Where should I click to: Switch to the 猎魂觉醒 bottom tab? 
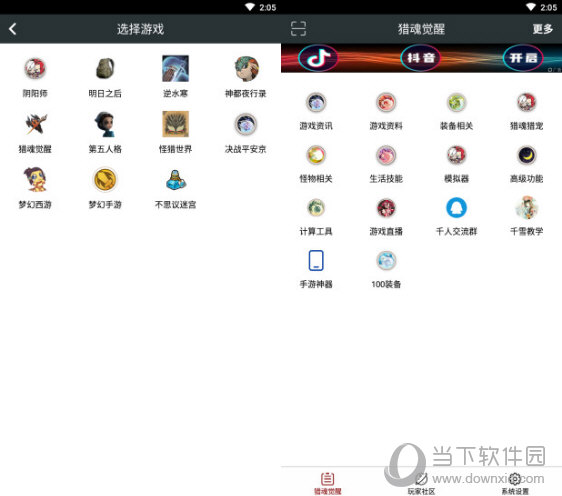pos(328,483)
